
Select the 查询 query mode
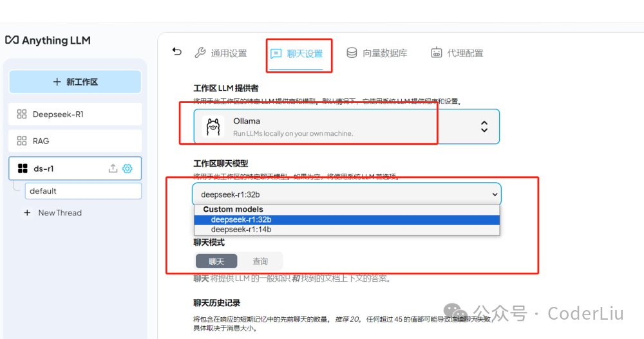(260, 261)
